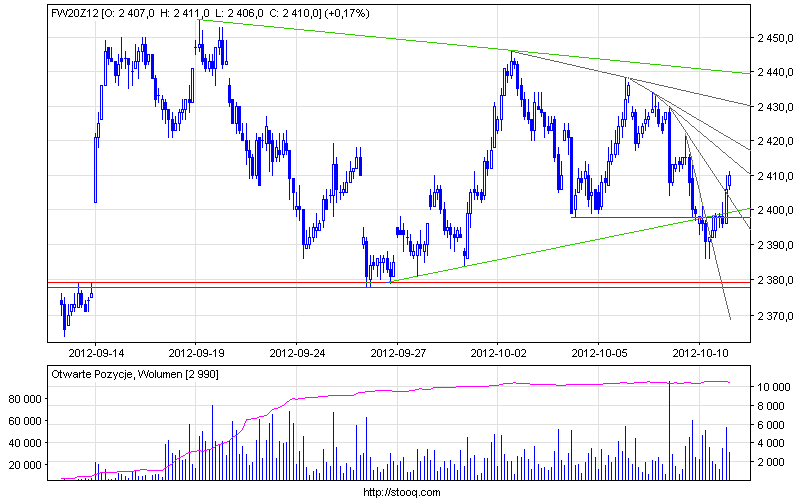Image resolution: width=800 pixels, height=500 pixels.
Task: Click the 2 410,0 price axis label
Action: coord(776,176)
